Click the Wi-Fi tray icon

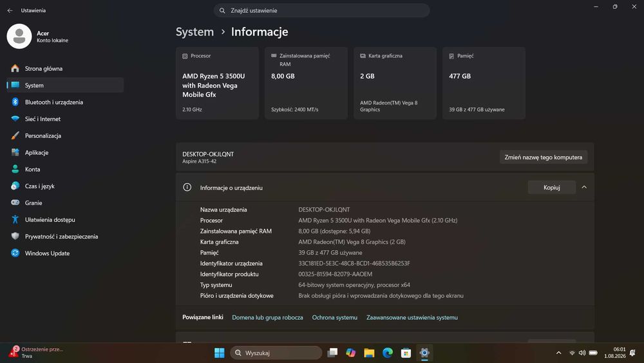click(x=572, y=353)
